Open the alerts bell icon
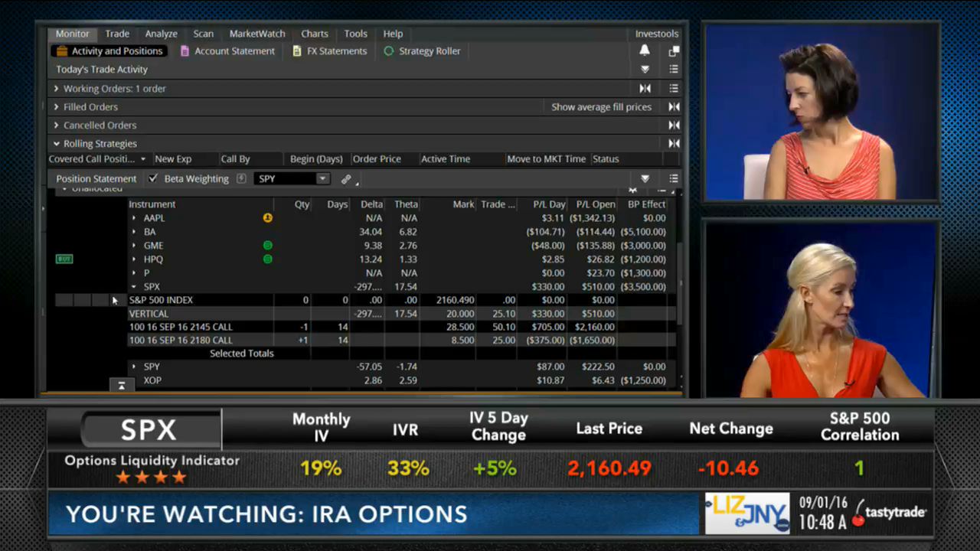 click(x=645, y=51)
